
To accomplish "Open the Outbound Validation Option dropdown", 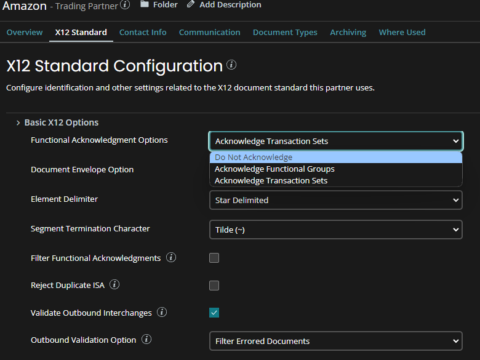I will [x=336, y=341].
